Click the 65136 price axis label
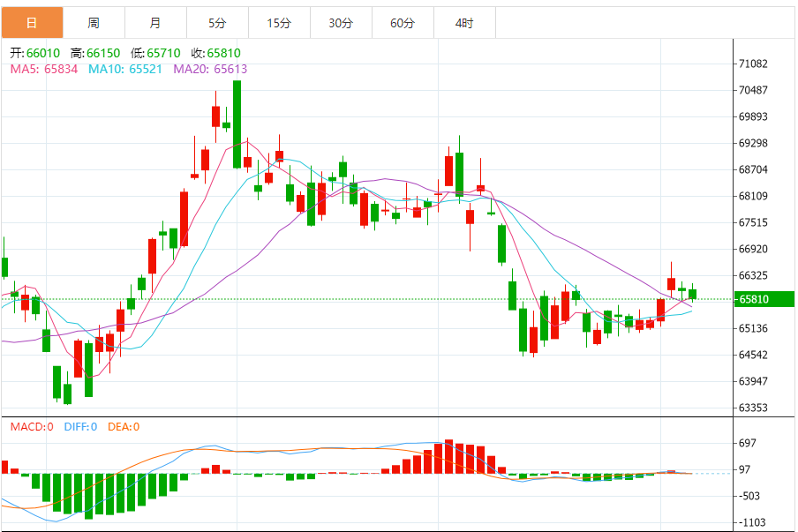 coord(753,328)
